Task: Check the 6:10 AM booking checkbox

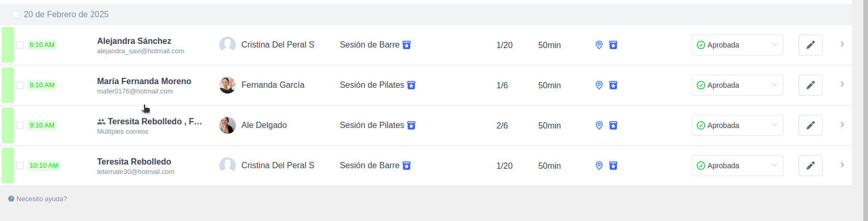Action: pyautogui.click(x=20, y=45)
